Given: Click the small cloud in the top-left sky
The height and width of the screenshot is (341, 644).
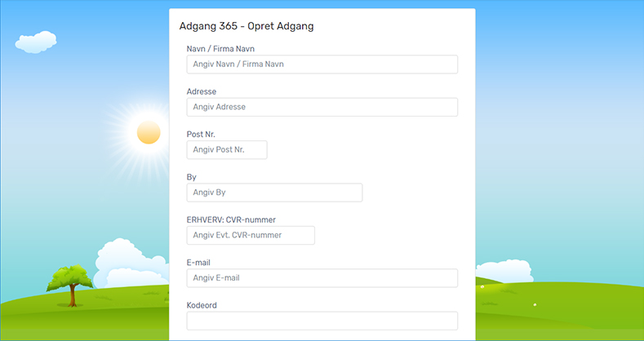Looking at the screenshot, I should point(35,42).
